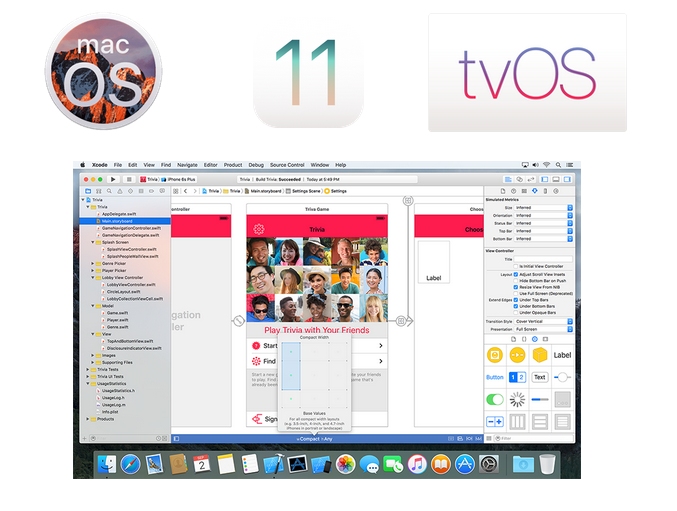The height and width of the screenshot is (511, 677).
Task: Open the Size simulated metrics dropdown
Action: 543,208
